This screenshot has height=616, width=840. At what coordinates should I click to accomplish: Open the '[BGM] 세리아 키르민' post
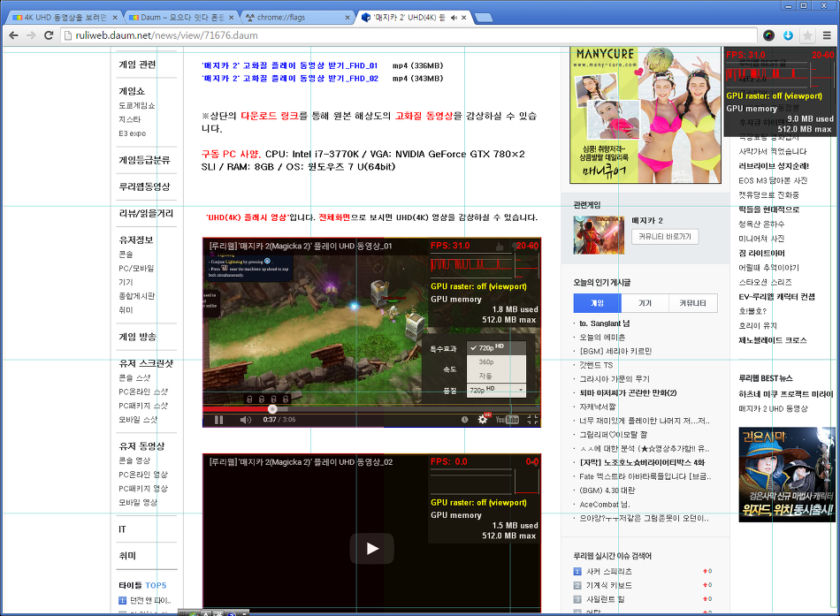pos(615,352)
